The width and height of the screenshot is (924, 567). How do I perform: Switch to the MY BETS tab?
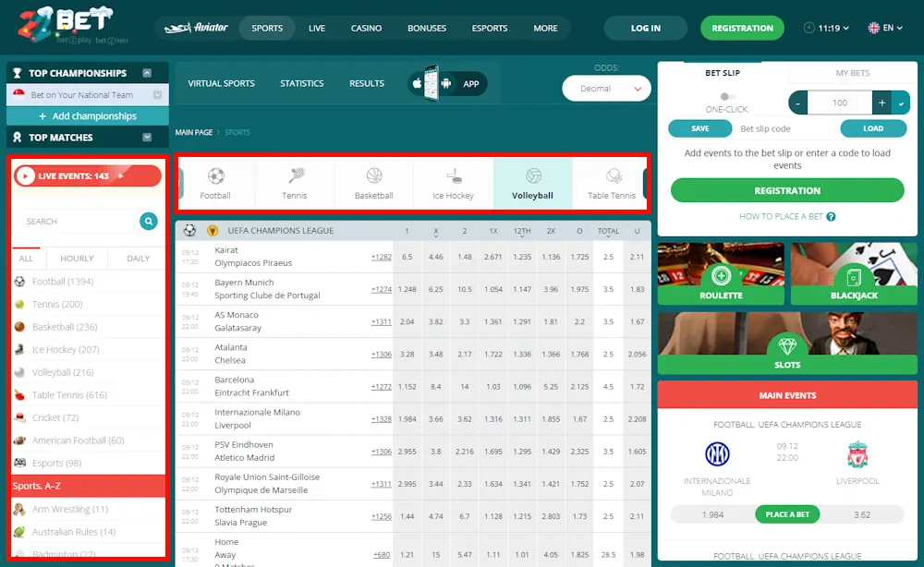coord(852,73)
